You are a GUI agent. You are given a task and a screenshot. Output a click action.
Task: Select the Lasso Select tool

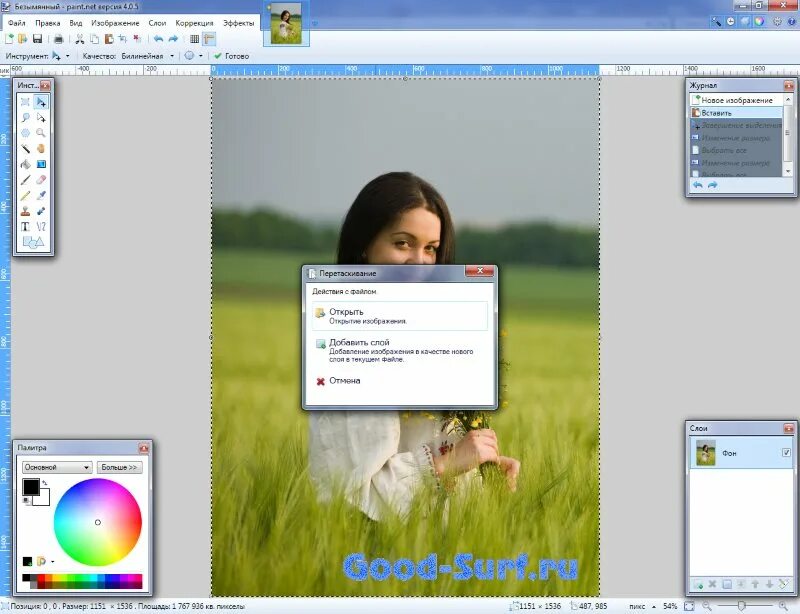point(25,118)
